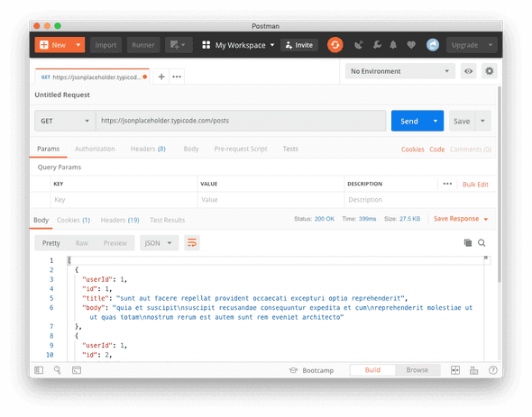Switch to Build mode
Screen dimensions: 532x417
coord(372,370)
